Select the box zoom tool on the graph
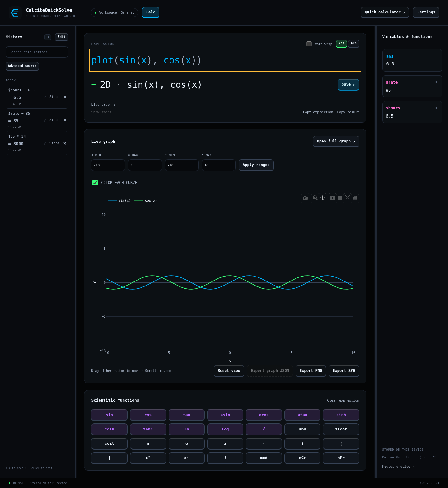 [315, 198]
